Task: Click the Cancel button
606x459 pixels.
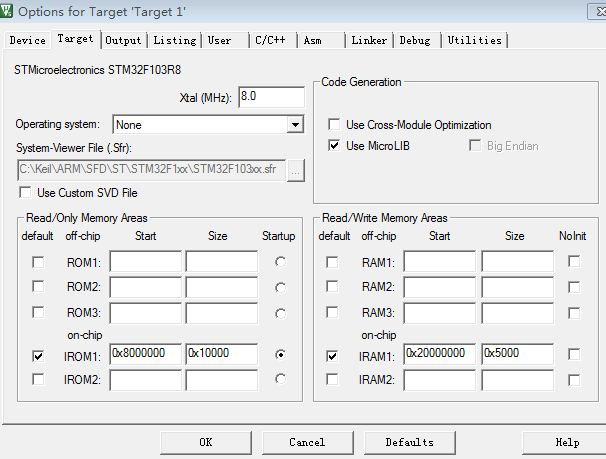Action: [308, 442]
